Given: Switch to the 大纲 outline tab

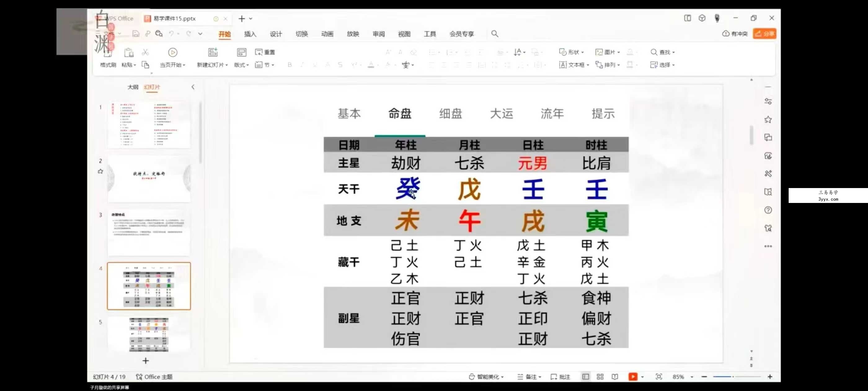Looking at the screenshot, I should tap(133, 87).
